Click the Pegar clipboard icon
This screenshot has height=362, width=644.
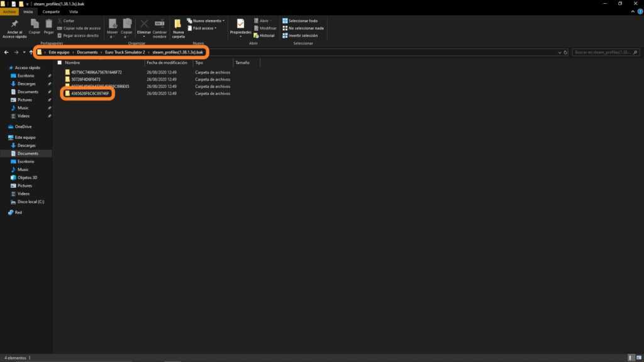pyautogui.click(x=48, y=25)
